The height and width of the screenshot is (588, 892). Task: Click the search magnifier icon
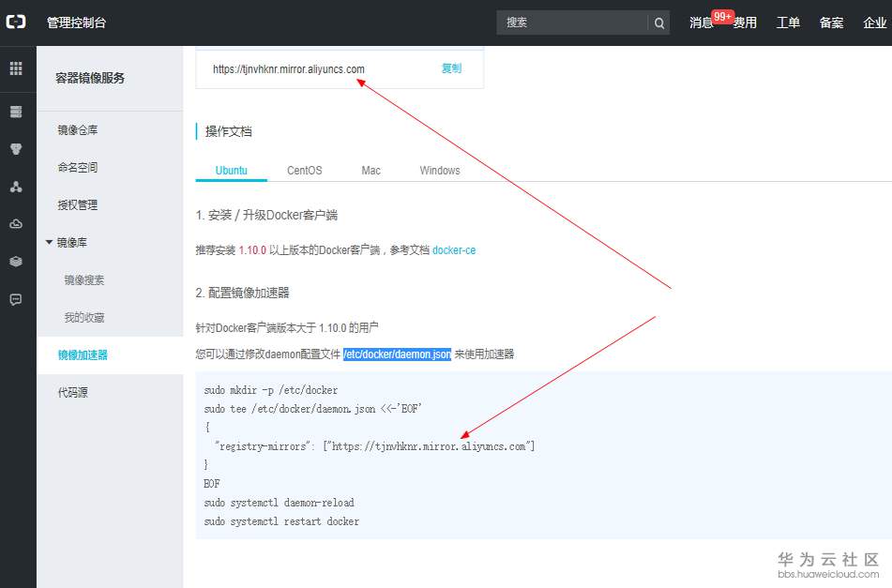coord(658,23)
